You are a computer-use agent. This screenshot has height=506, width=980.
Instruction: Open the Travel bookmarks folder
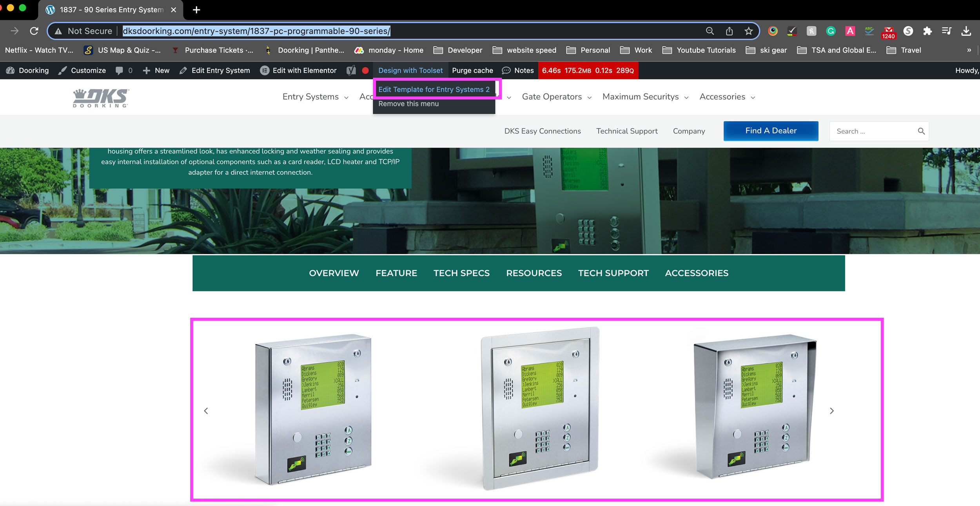[904, 50]
